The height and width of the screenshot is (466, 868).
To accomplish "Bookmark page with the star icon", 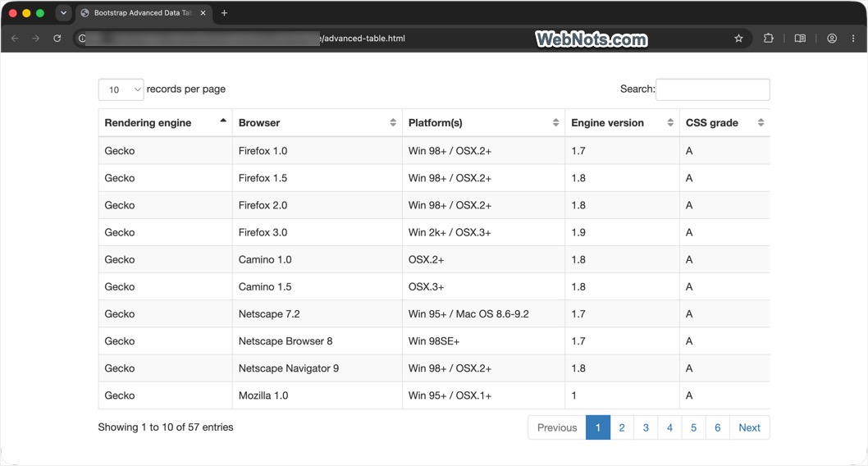I will 738,39.
